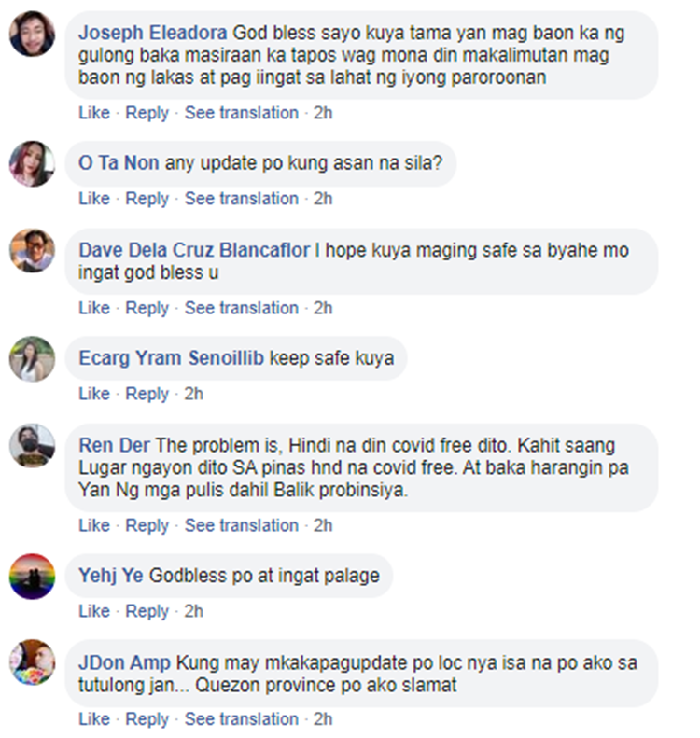Open the Ren Der name link
This screenshot has height=738, width=700.
tap(115, 445)
